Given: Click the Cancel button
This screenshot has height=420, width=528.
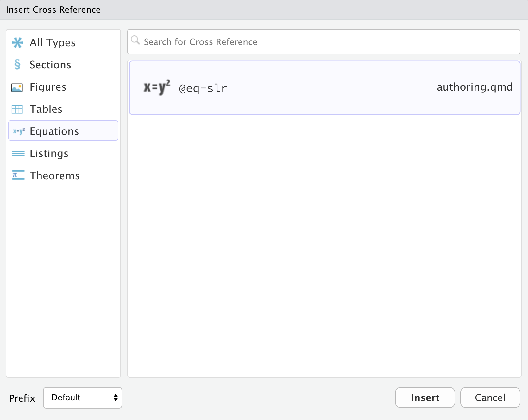Looking at the screenshot, I should tap(490, 398).
